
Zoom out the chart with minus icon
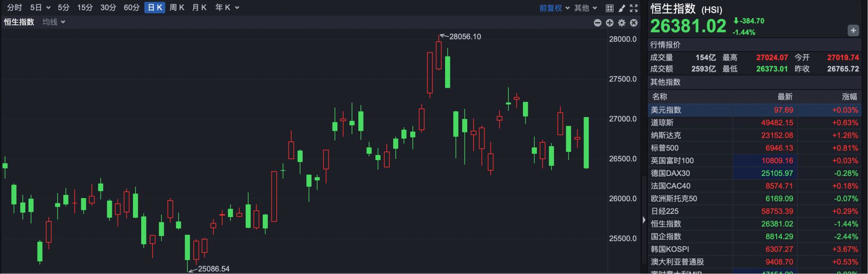[x=598, y=23]
